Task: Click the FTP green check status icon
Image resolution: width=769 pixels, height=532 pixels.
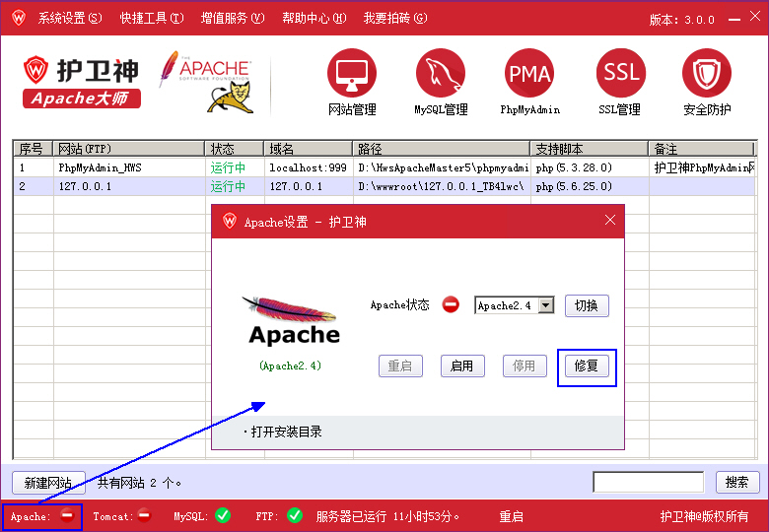Action: pyautogui.click(x=294, y=515)
